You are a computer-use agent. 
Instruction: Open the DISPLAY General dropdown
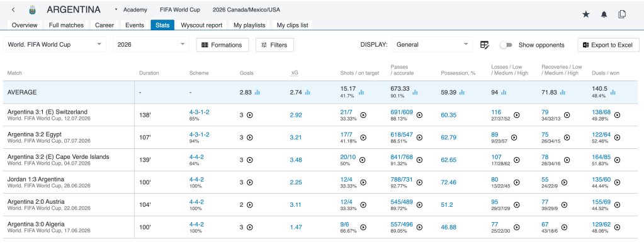point(432,44)
